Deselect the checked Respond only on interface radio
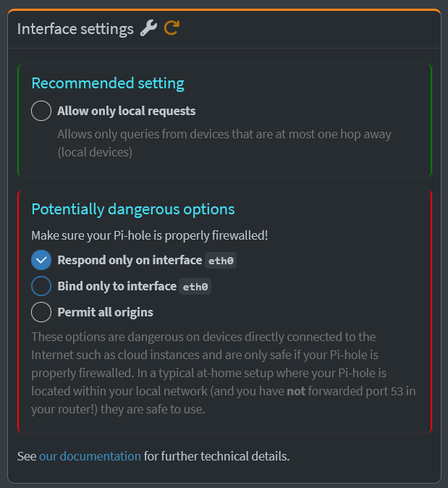The height and width of the screenshot is (488, 448). (41, 260)
